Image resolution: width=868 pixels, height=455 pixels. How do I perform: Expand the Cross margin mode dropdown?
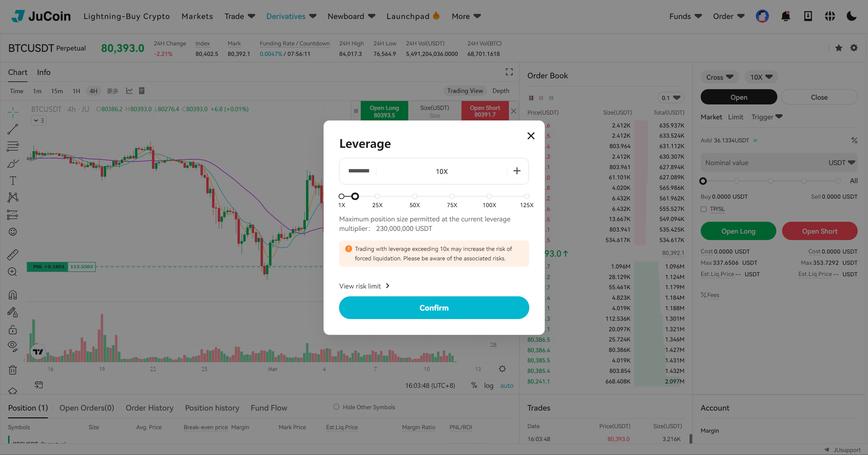coord(719,77)
